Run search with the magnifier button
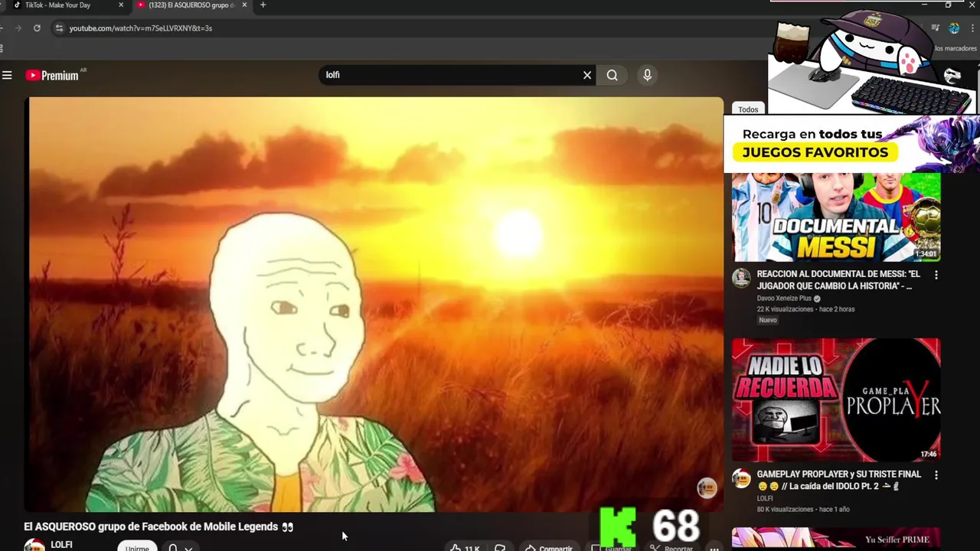The image size is (980, 551). click(x=612, y=75)
